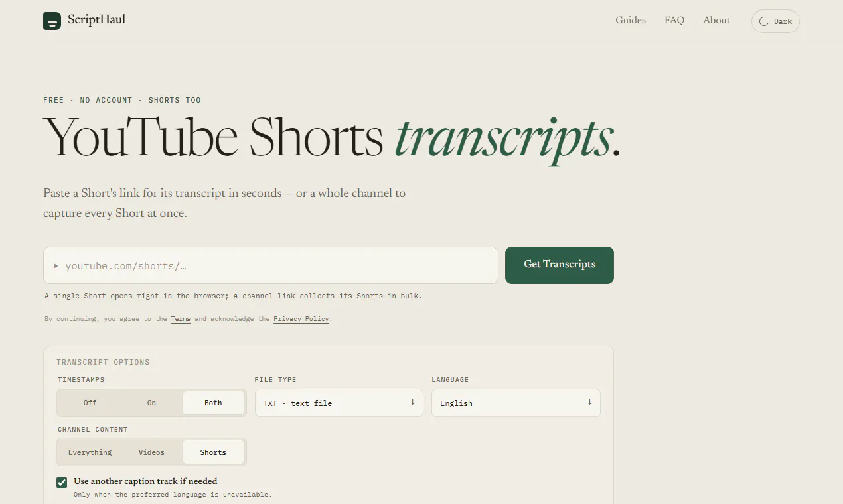843x504 pixels.
Task: Uncheck Use another caption track checkbox
Action: coord(62,482)
